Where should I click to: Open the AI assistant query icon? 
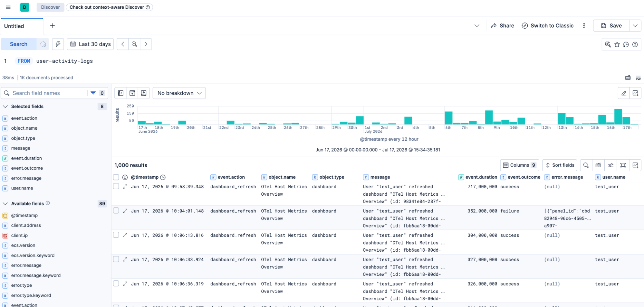608,44
